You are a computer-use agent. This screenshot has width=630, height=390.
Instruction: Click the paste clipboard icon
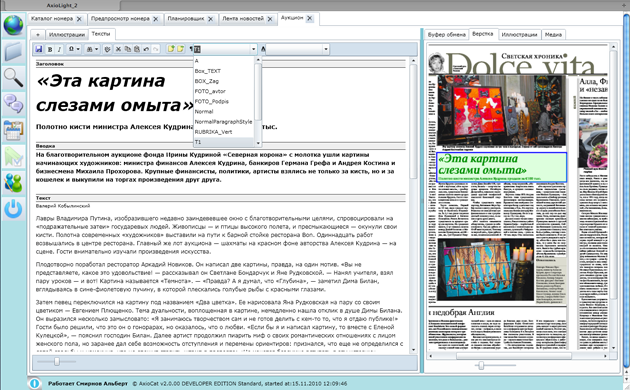click(137, 49)
